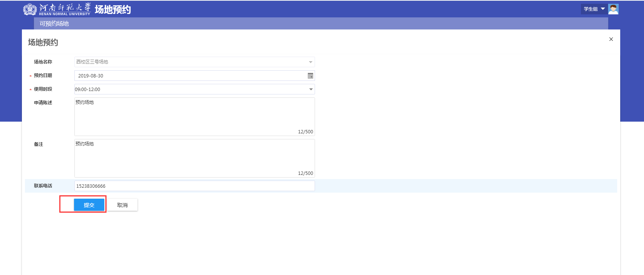Click the 场地预约 header title in the top bar

pyautogui.click(x=113, y=9)
